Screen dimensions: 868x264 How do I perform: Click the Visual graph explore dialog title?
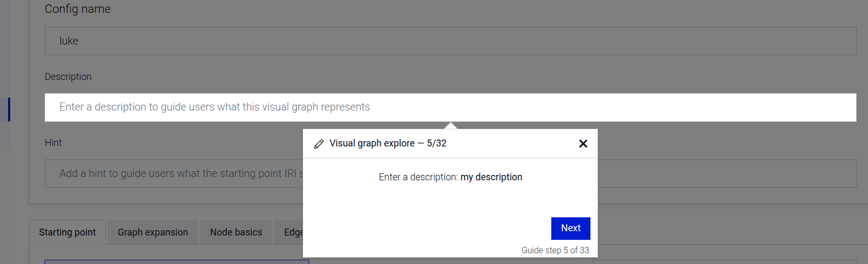tap(388, 144)
